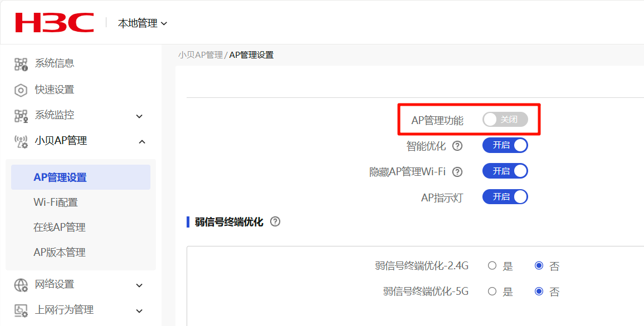Collapse the 小贝AP管理 menu chevron
The width and height of the screenshot is (644, 326).
(142, 142)
